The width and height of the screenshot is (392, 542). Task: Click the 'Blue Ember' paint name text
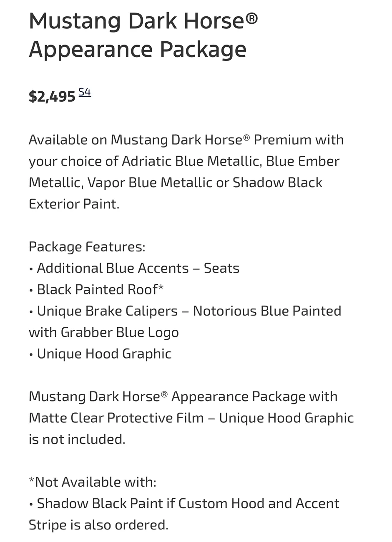tap(303, 161)
